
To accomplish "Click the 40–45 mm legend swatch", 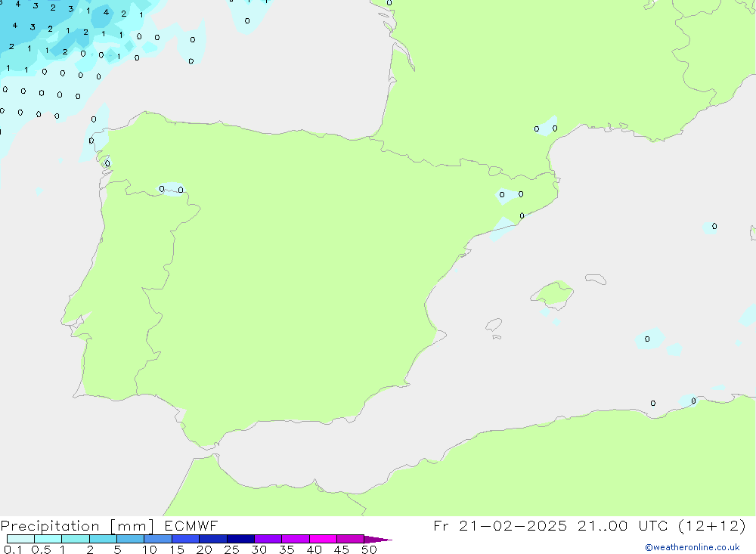I will [323, 539].
